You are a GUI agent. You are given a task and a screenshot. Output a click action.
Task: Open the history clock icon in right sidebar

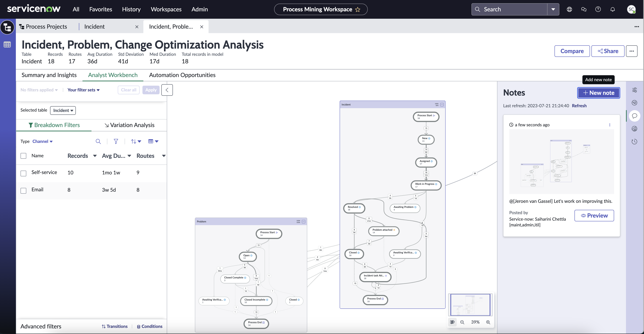(634, 142)
